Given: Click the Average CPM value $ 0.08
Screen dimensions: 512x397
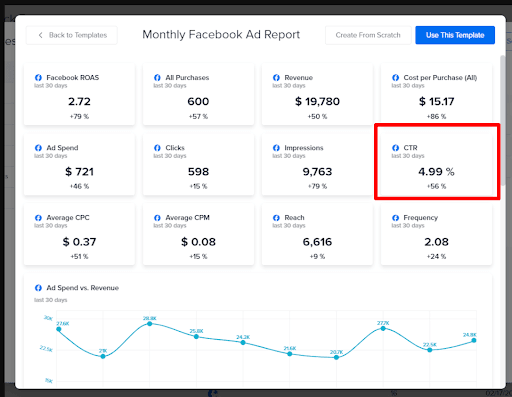Looking at the screenshot, I should tap(198, 242).
